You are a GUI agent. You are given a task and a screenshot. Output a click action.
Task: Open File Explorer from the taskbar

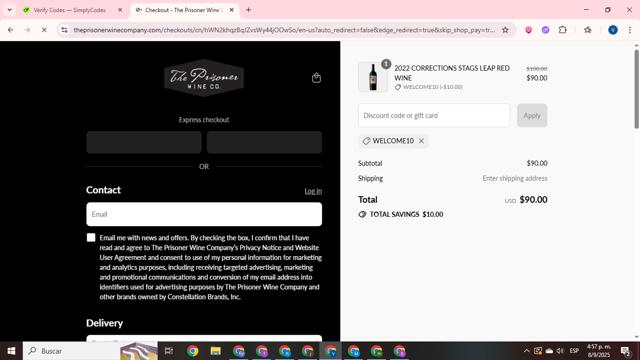[216, 351]
